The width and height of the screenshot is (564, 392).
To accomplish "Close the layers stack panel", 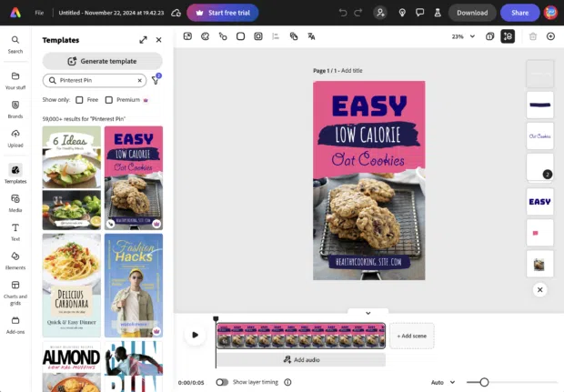I will (x=539, y=290).
